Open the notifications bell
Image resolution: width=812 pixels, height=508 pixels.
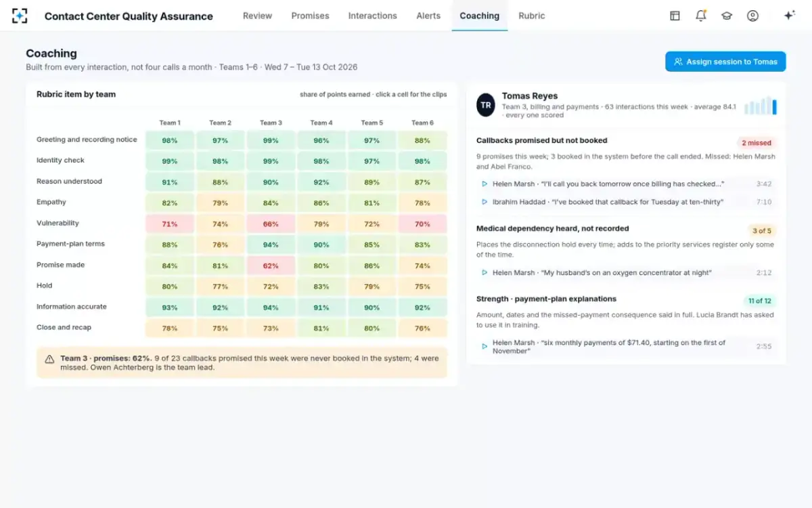click(701, 16)
